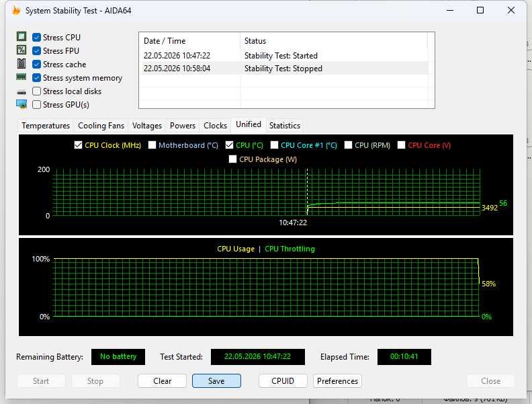Image resolution: width=532 pixels, height=404 pixels.
Task: Open the Statistics tab
Action: pyautogui.click(x=285, y=126)
